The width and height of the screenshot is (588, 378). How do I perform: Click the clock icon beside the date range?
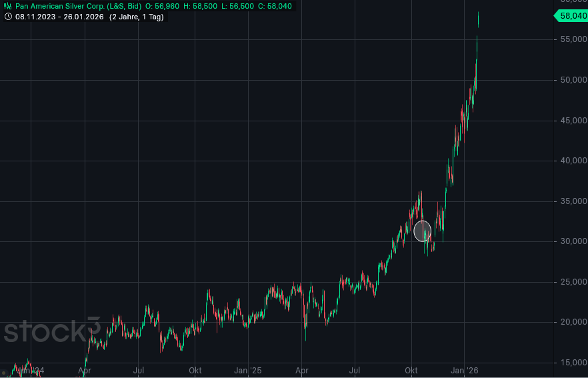[x=8, y=17]
